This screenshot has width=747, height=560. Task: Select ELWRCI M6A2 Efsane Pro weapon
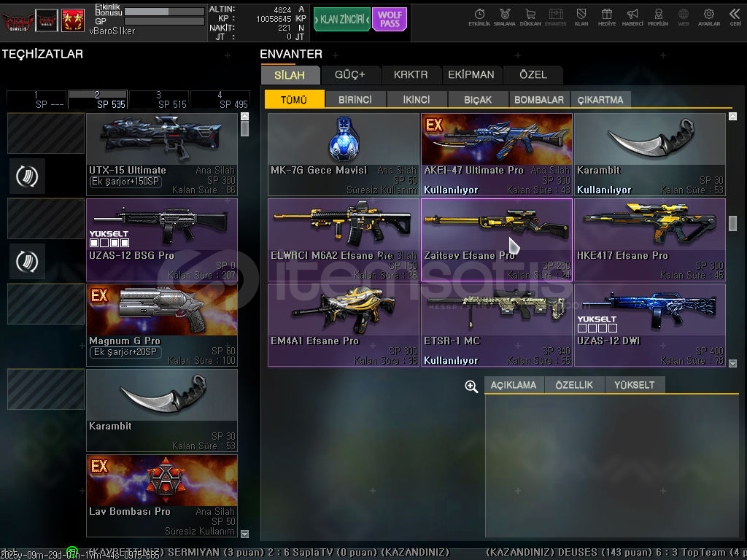point(344,240)
